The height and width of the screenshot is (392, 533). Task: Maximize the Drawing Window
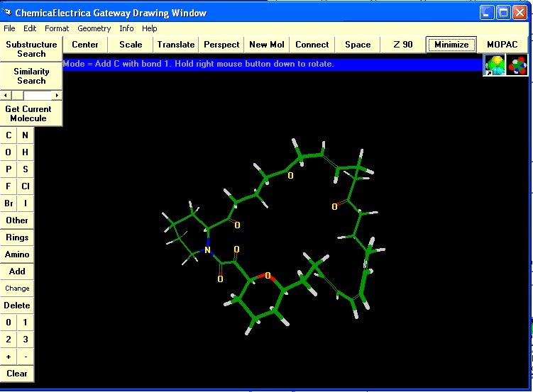click(x=503, y=13)
